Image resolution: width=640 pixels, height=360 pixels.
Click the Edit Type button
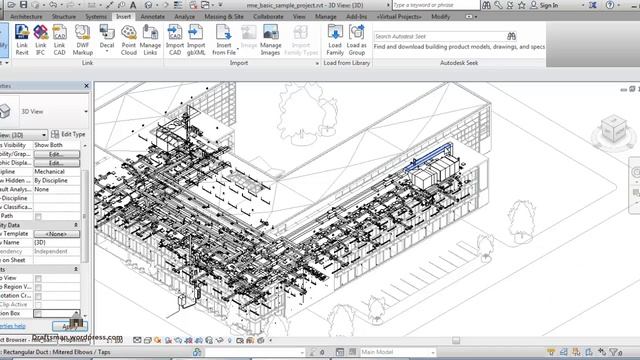(x=68, y=134)
